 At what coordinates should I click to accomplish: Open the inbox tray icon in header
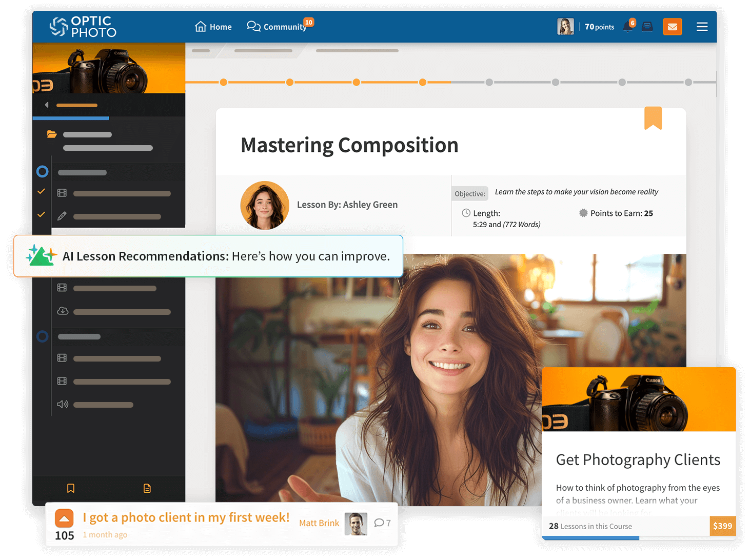pyautogui.click(x=647, y=27)
